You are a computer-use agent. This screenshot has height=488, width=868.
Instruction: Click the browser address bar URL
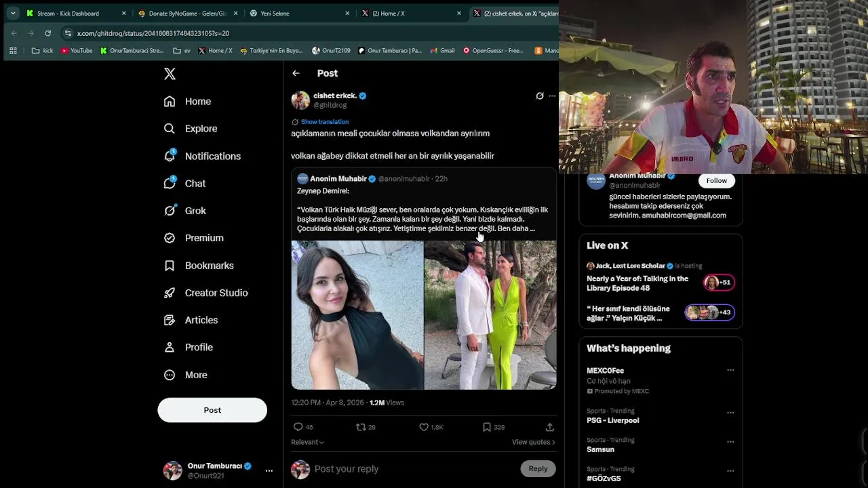point(153,33)
